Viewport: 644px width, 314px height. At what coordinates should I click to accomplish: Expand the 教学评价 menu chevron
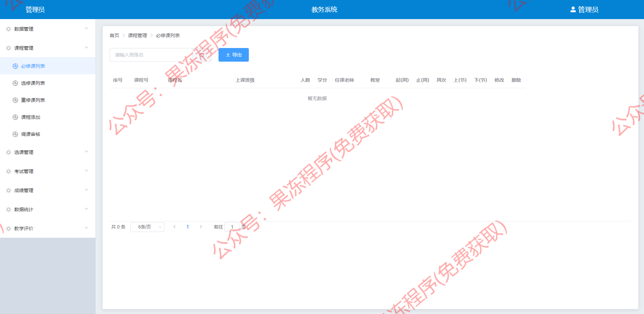[86, 228]
